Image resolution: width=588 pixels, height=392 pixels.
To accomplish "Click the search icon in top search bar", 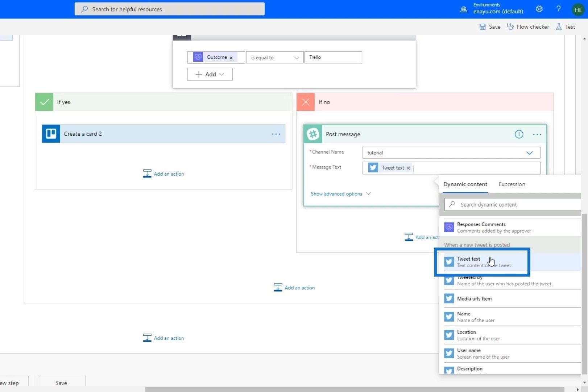I will pyautogui.click(x=84, y=9).
